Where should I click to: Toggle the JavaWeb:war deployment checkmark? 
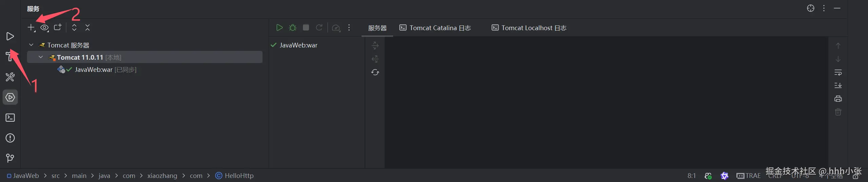274,45
